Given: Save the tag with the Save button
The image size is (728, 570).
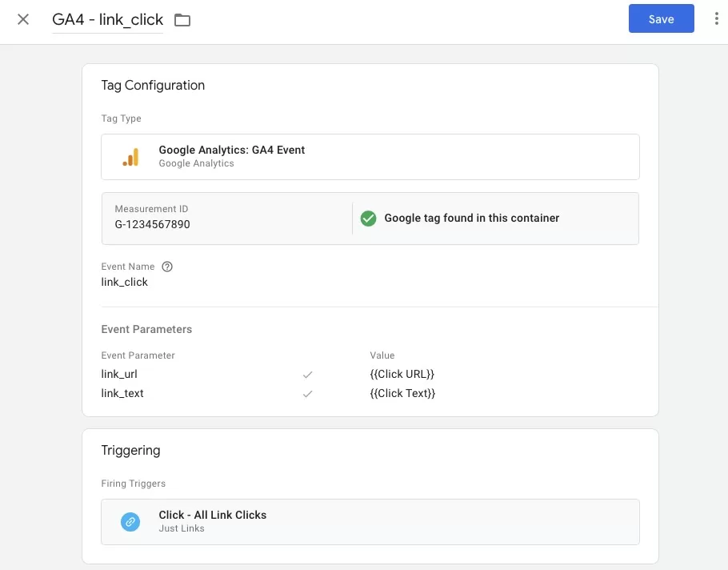Looking at the screenshot, I should pyautogui.click(x=661, y=19).
